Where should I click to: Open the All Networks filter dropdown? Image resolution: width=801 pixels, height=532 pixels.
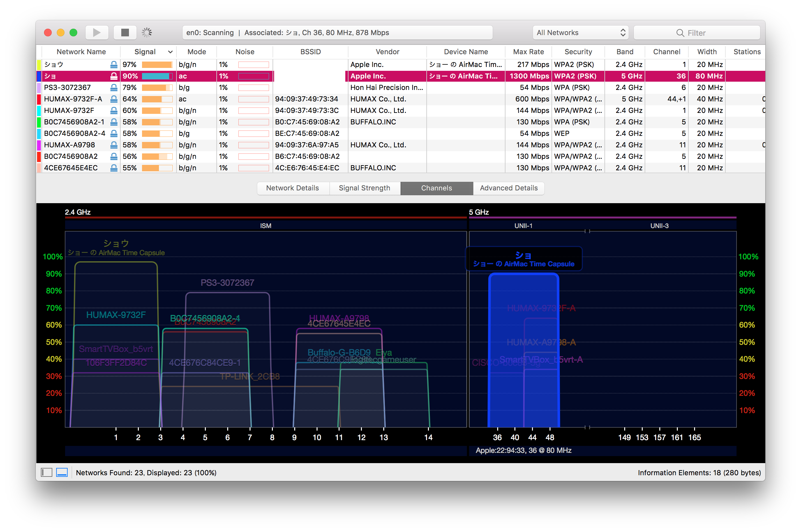pos(580,33)
